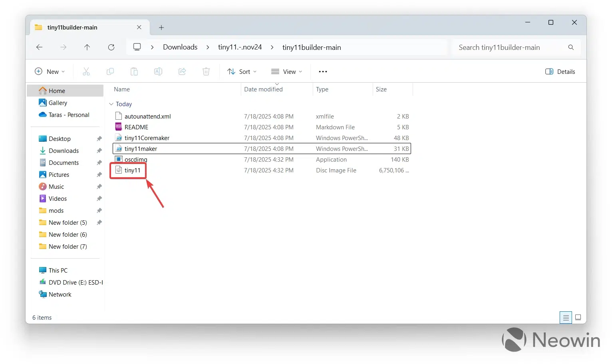
Task: Click the README file icon
Action: (x=118, y=127)
